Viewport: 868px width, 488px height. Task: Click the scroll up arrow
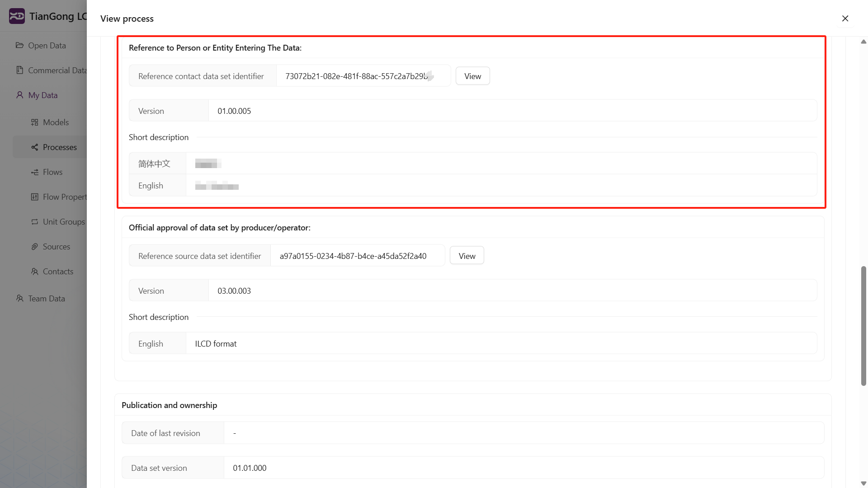[863, 42]
